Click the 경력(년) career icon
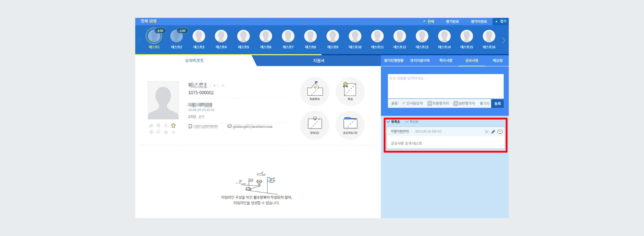 click(x=314, y=125)
